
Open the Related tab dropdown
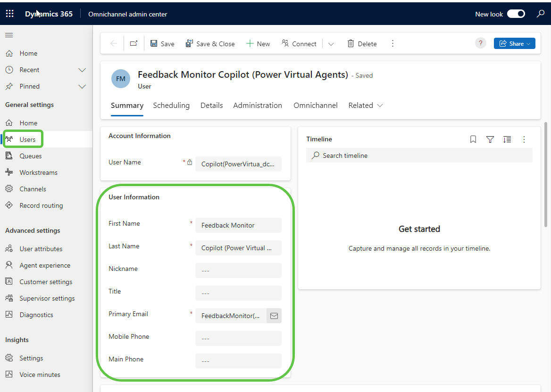coord(366,106)
